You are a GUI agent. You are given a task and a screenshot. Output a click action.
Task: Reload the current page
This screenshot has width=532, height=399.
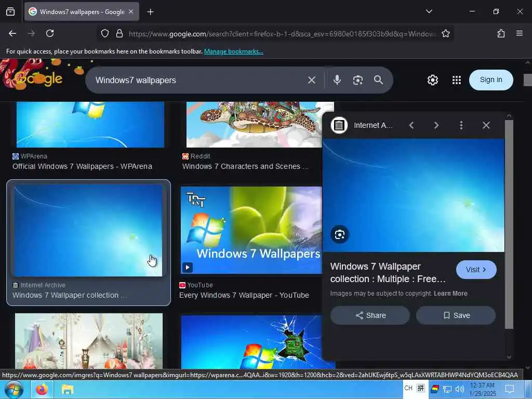tap(50, 33)
